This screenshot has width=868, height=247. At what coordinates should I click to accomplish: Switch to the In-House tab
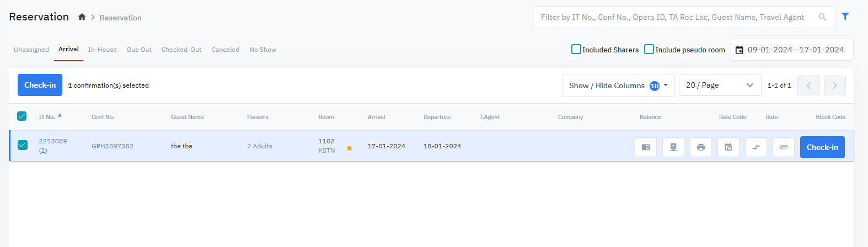pos(103,50)
